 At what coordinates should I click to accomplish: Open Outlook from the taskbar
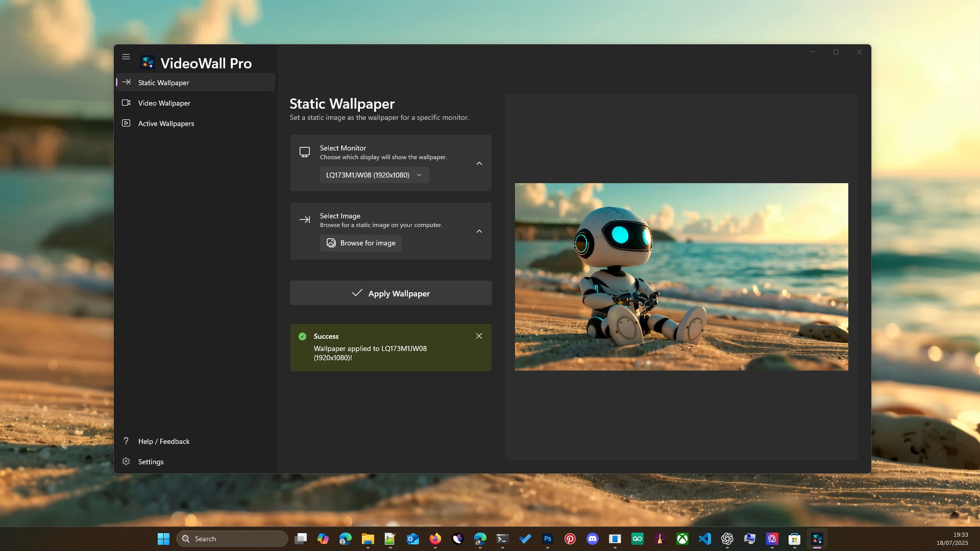[x=413, y=539]
